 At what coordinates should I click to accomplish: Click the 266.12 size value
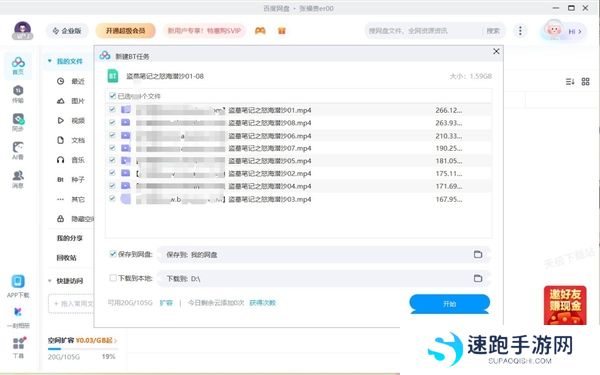tap(448, 110)
